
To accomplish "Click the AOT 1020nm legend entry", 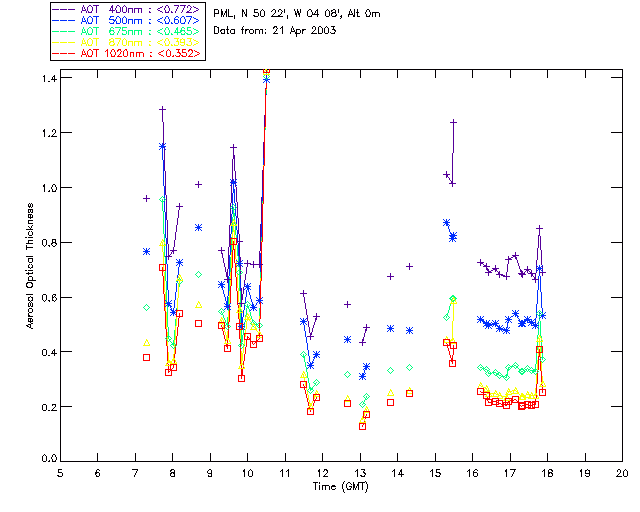I will [x=127, y=53].
